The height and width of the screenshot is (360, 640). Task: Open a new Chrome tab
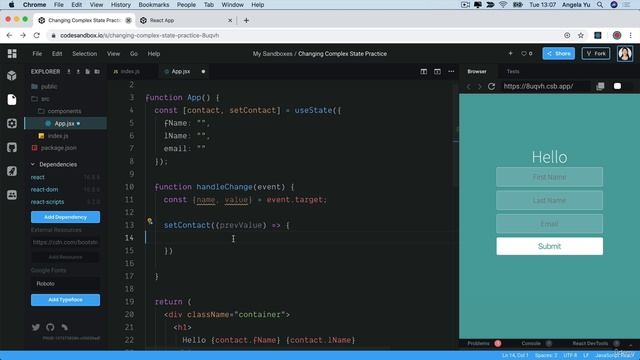pyautogui.click(x=246, y=20)
